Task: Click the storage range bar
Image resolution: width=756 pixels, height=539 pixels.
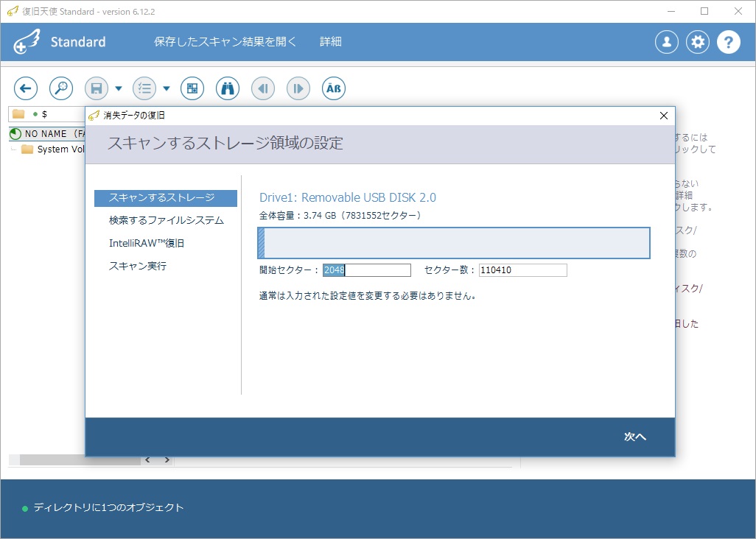Action: (x=454, y=243)
